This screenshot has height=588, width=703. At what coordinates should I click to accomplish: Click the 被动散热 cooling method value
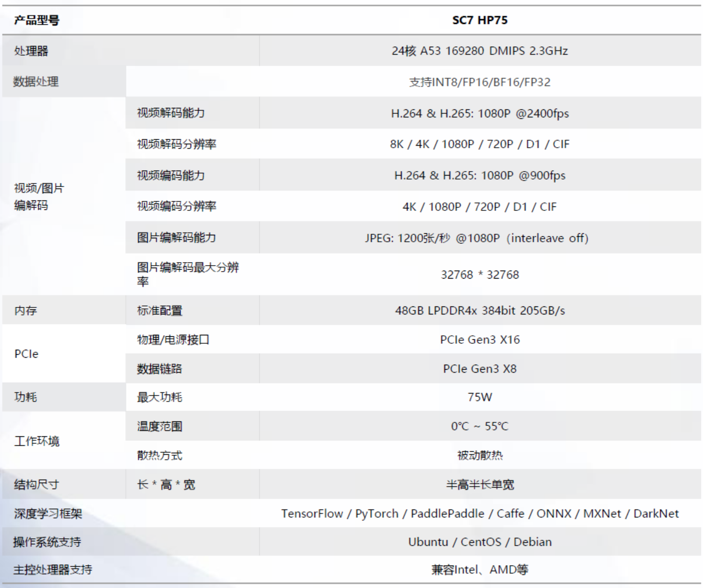(480, 455)
